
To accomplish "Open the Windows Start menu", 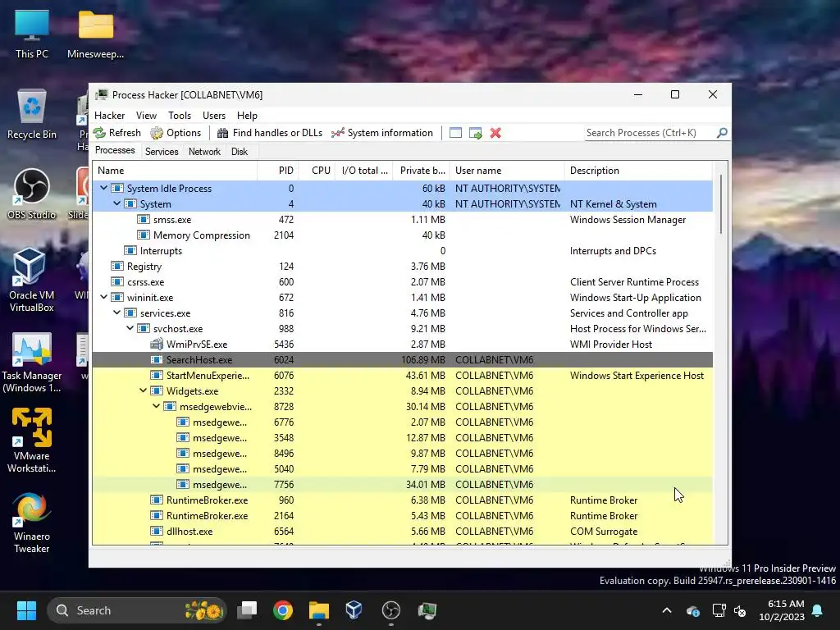I will (26, 610).
